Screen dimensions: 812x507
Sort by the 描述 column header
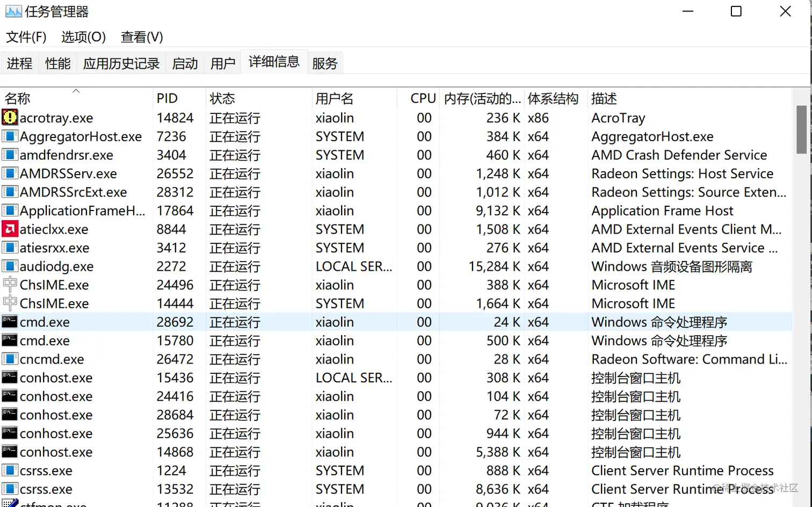click(x=690, y=98)
